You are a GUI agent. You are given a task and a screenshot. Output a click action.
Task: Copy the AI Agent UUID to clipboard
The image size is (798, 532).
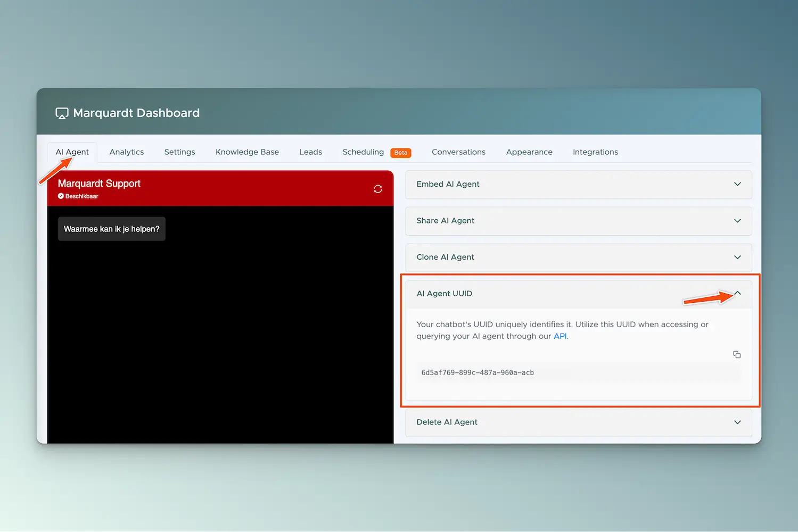[737, 354]
